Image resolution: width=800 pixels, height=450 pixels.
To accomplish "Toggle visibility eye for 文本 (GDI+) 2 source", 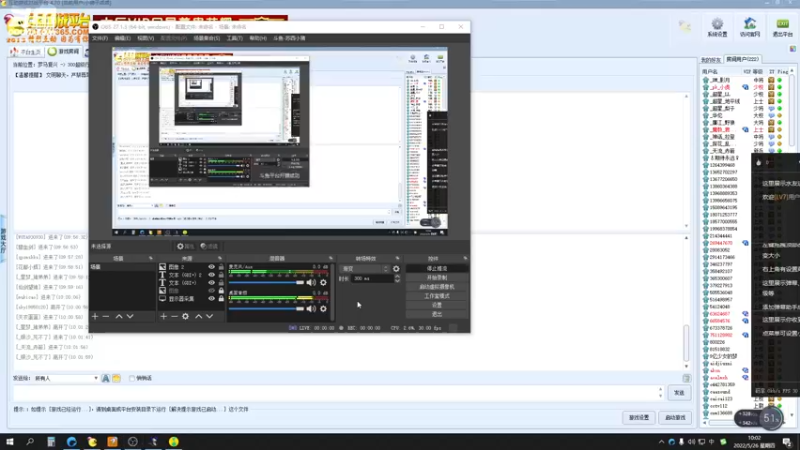I will (x=211, y=274).
